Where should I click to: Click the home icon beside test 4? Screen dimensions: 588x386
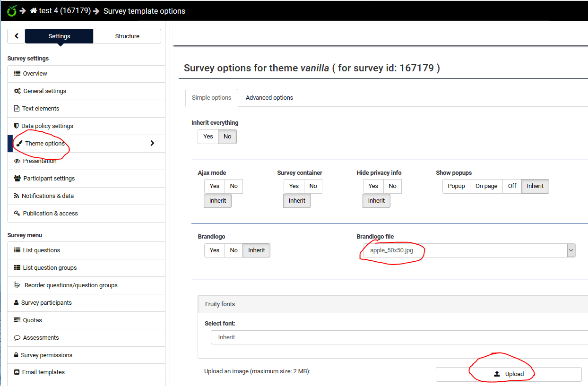coord(34,10)
